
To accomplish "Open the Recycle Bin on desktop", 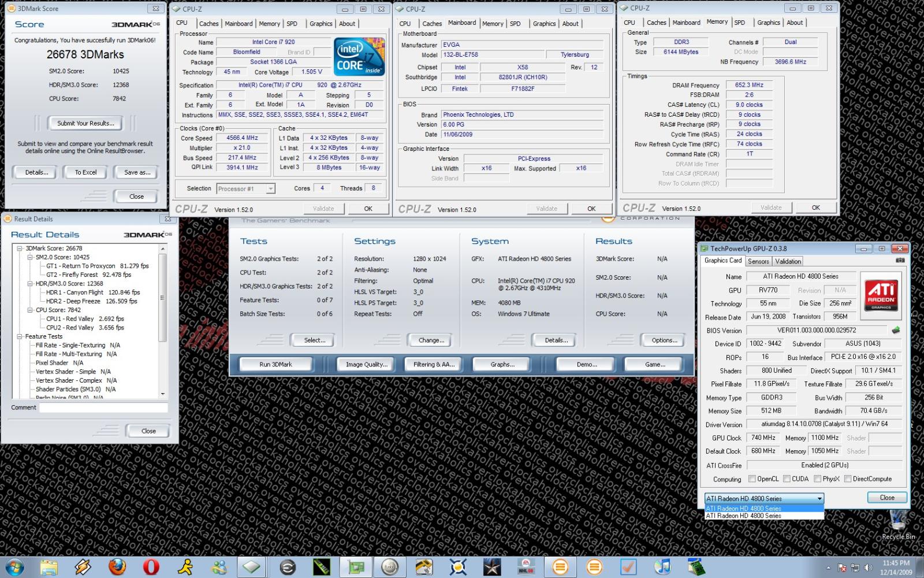I will [898, 525].
